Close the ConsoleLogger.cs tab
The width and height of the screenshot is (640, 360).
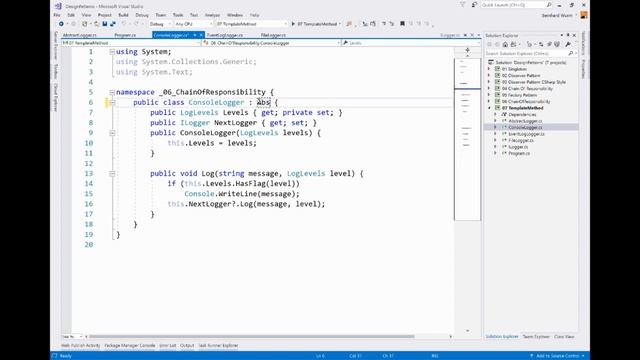pyautogui.click(x=201, y=35)
